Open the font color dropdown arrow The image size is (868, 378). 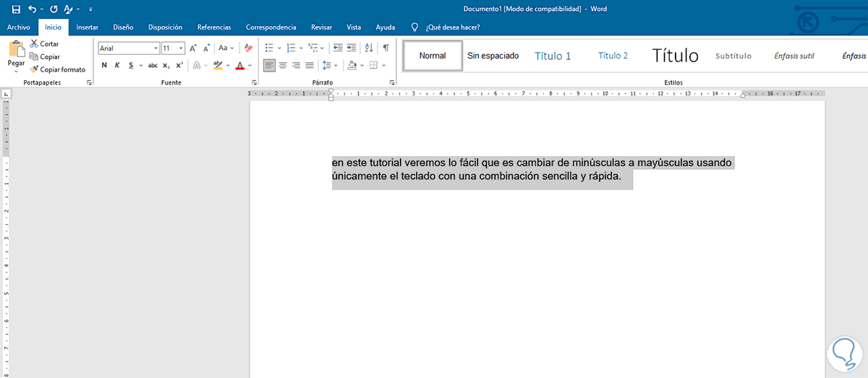(x=250, y=65)
